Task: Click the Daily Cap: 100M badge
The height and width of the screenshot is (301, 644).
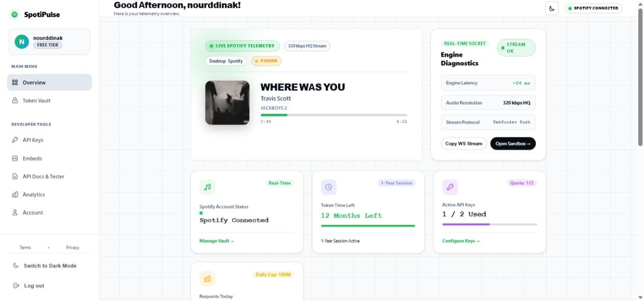Action: click(273, 275)
